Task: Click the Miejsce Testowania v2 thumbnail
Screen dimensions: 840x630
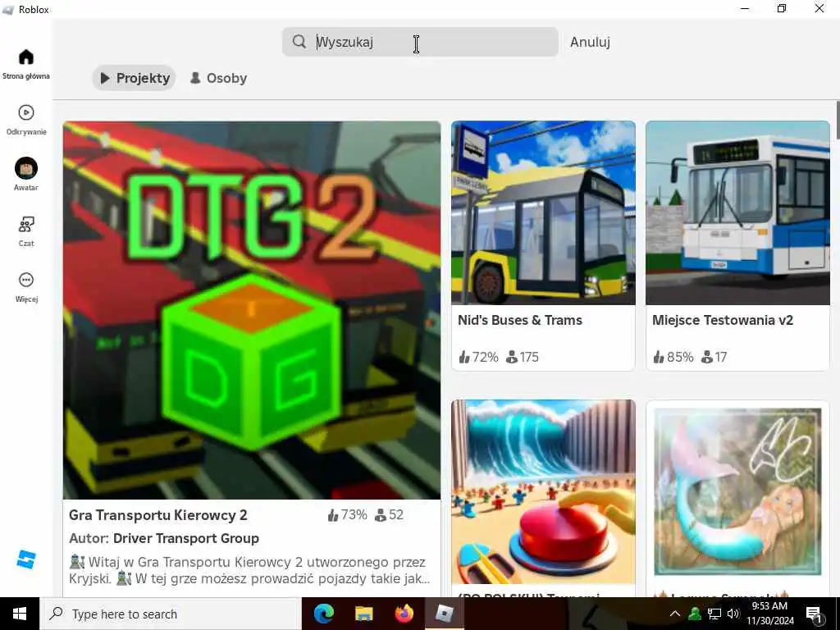Action: (737, 212)
